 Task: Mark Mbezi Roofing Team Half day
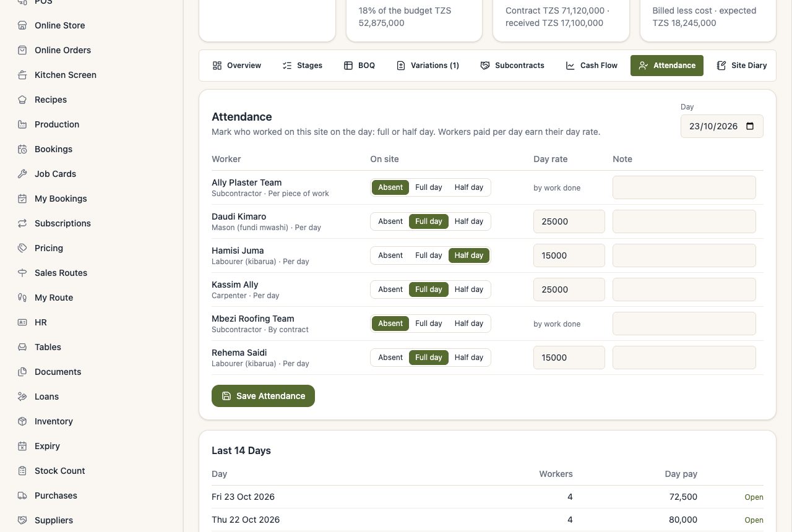(469, 324)
